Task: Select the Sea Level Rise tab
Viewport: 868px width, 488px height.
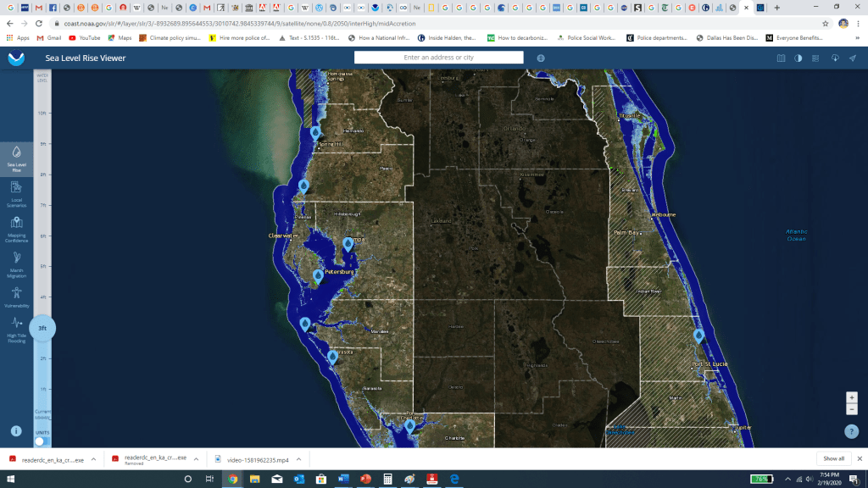Action: pyautogui.click(x=16, y=157)
